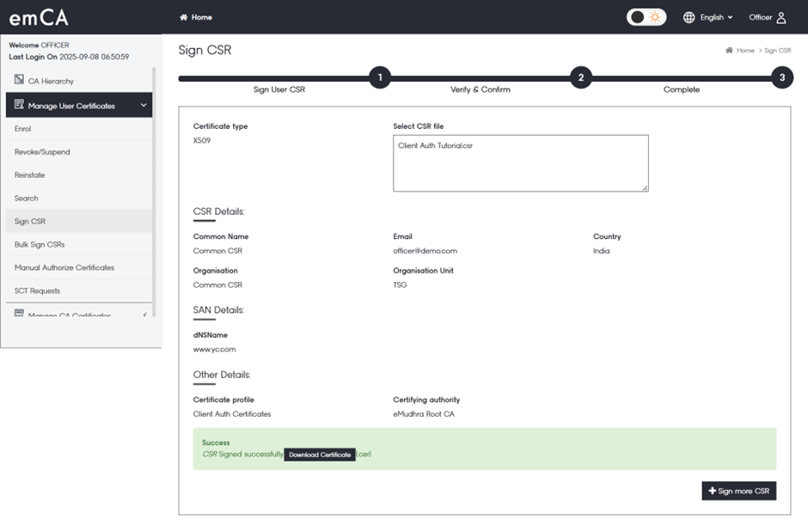Click the globe language icon
Viewport: 808px width, 532px height.
point(689,17)
